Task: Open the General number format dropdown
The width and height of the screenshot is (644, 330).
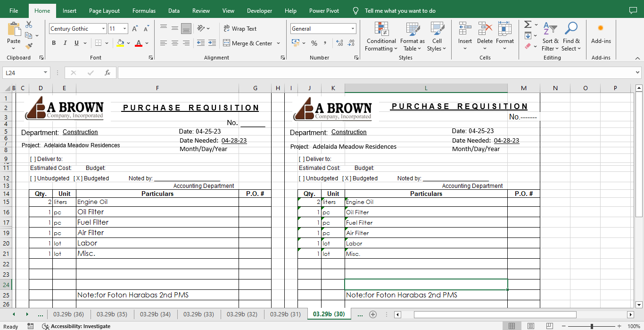Action: (x=352, y=29)
